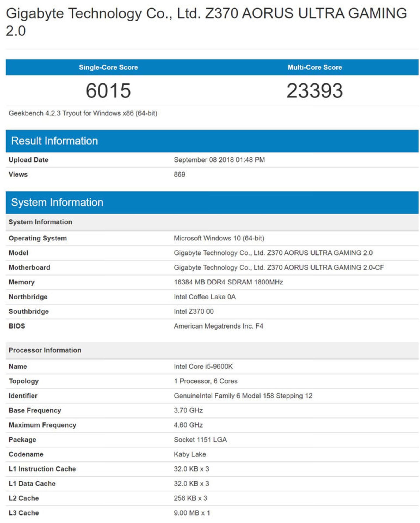Click the Result Information section header
The image size is (420, 523).
tap(54, 141)
